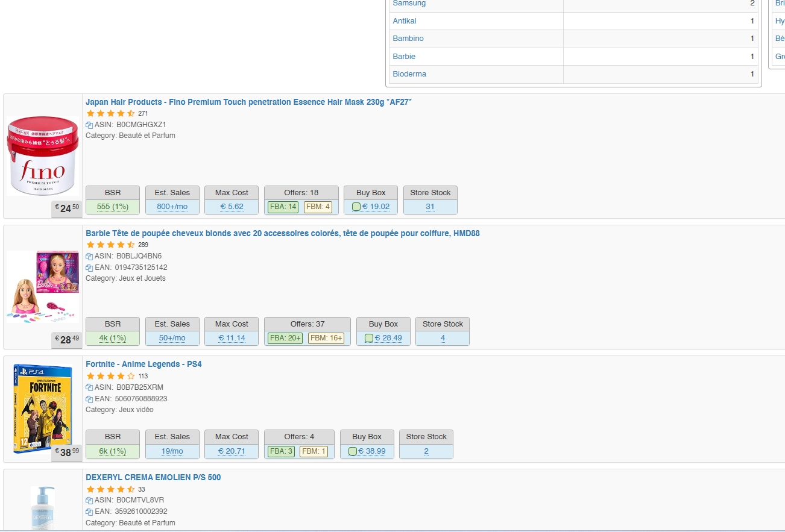Copy the Dexeryl EAN 3592610002392
The height and width of the screenshot is (532, 785).
[x=89, y=512]
